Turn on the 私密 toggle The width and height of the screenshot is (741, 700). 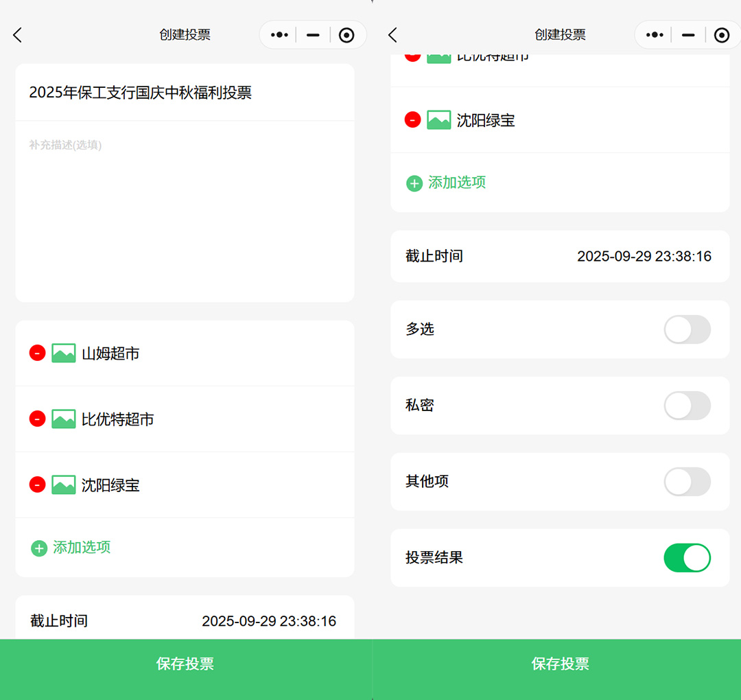(687, 406)
